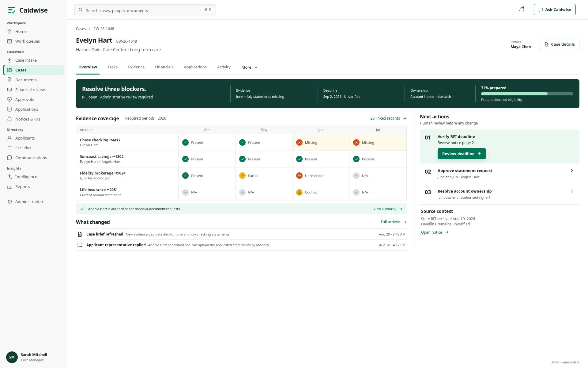Open Approvals in sidebar

click(34, 99)
